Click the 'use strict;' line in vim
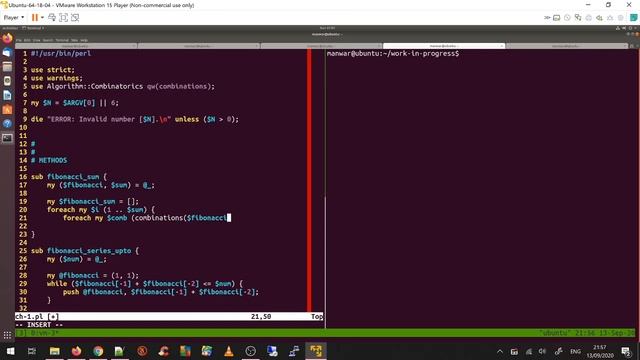Screen dimensions: 640x360 53,70
